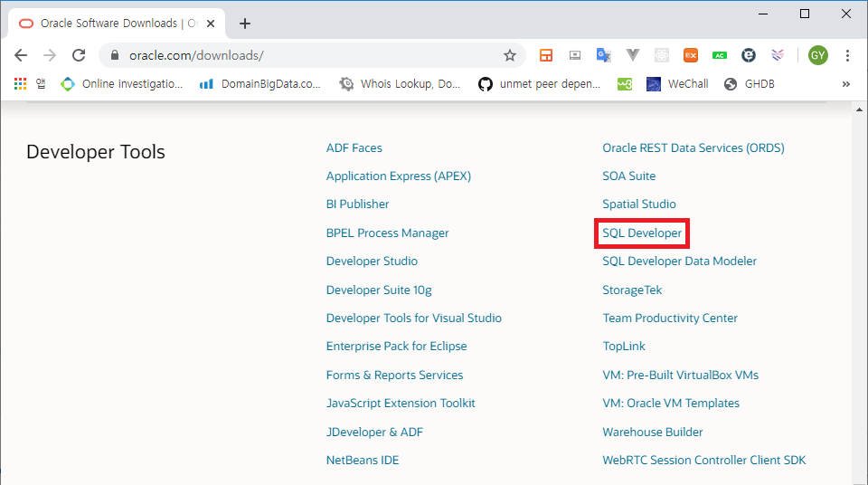Open BPEL Process Manager link
Screen dimensions: 868x485
click(x=388, y=233)
